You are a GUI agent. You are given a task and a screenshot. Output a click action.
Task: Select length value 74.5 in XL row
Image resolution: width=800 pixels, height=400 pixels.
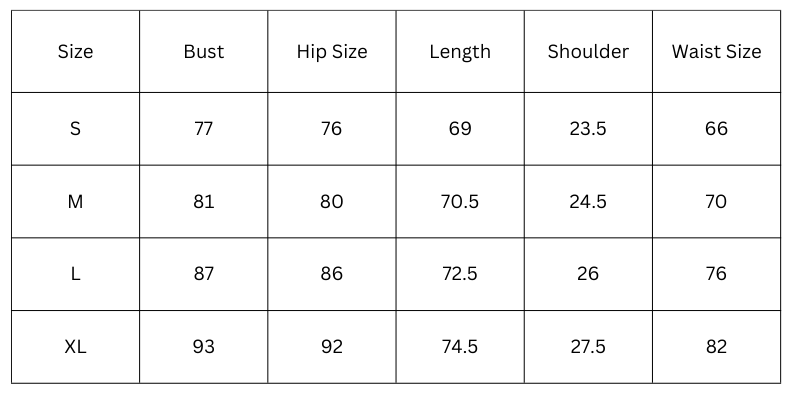460,347
